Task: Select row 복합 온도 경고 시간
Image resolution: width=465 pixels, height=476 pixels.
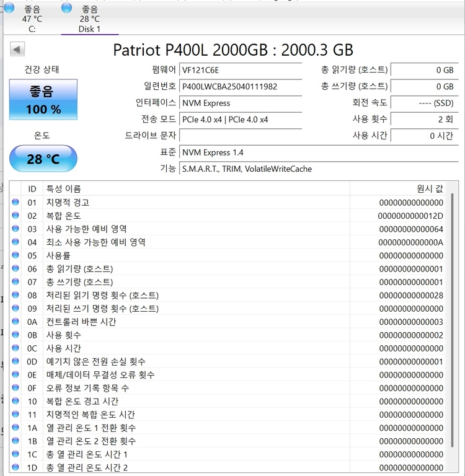Action: coord(228,402)
